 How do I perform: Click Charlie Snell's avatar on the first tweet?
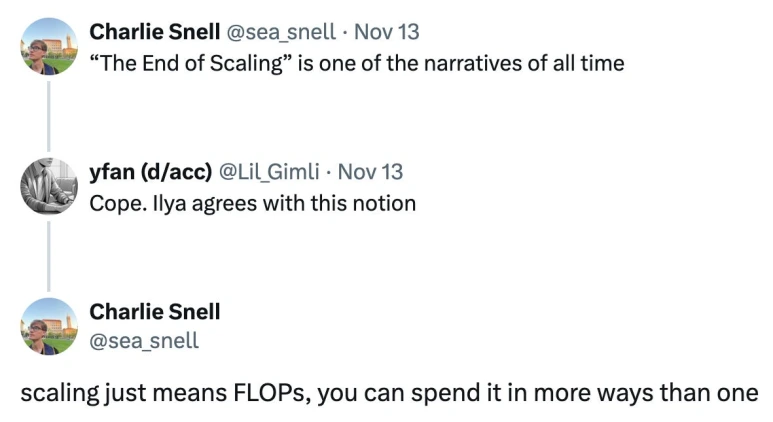click(x=48, y=46)
